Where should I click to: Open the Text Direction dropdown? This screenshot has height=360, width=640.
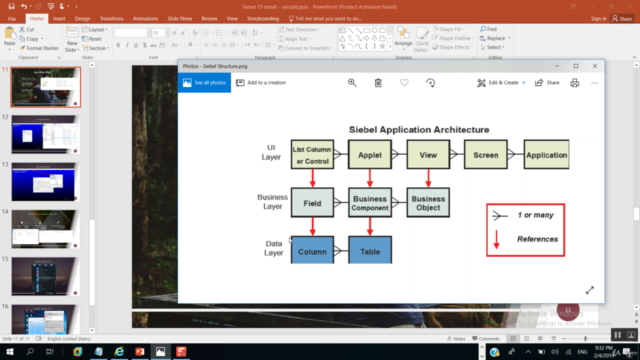pos(299,29)
